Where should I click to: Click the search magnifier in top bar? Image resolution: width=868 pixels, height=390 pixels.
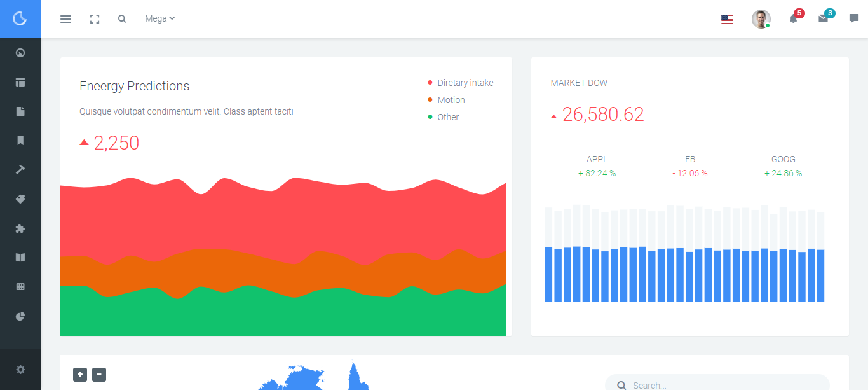[122, 19]
